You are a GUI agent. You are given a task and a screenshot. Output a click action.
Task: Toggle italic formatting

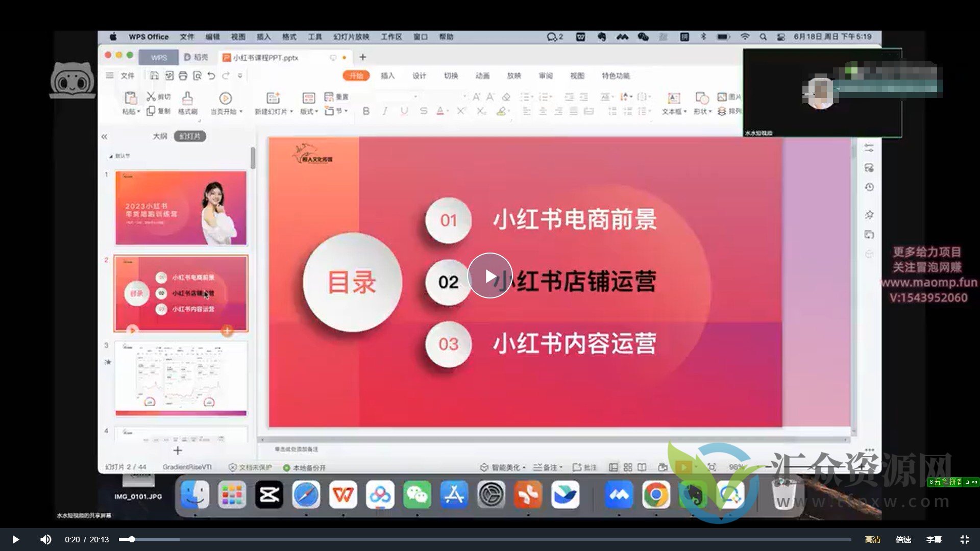pyautogui.click(x=385, y=111)
